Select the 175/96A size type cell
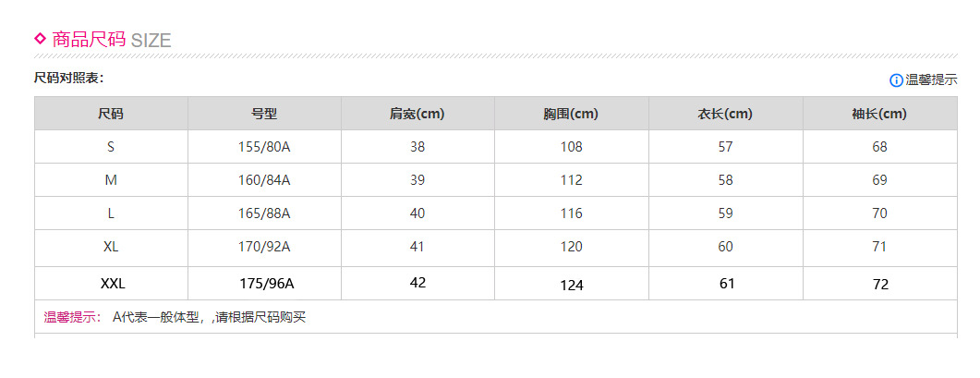 tap(264, 284)
